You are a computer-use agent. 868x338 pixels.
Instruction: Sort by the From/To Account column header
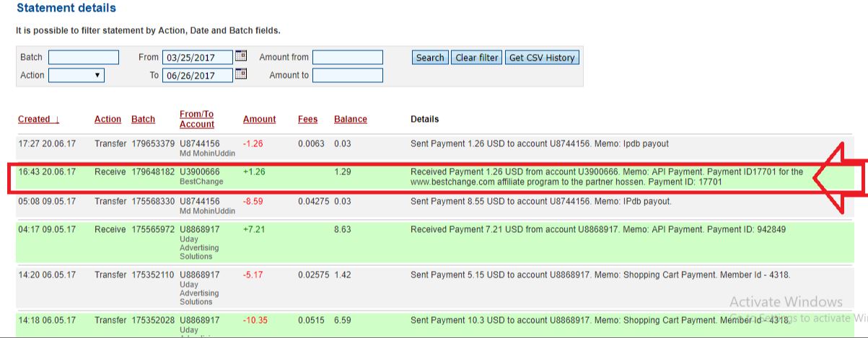tap(197, 119)
